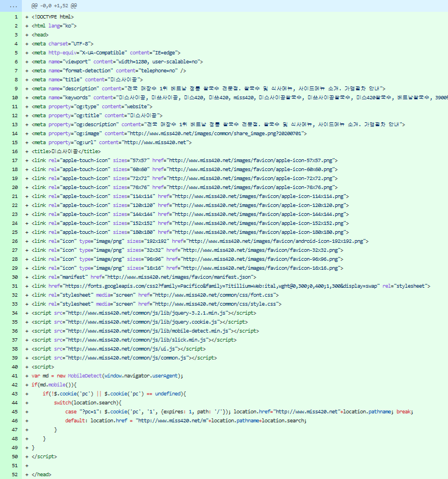Click the og:description meta line
The width and height of the screenshot is (448, 479).
(218, 125)
